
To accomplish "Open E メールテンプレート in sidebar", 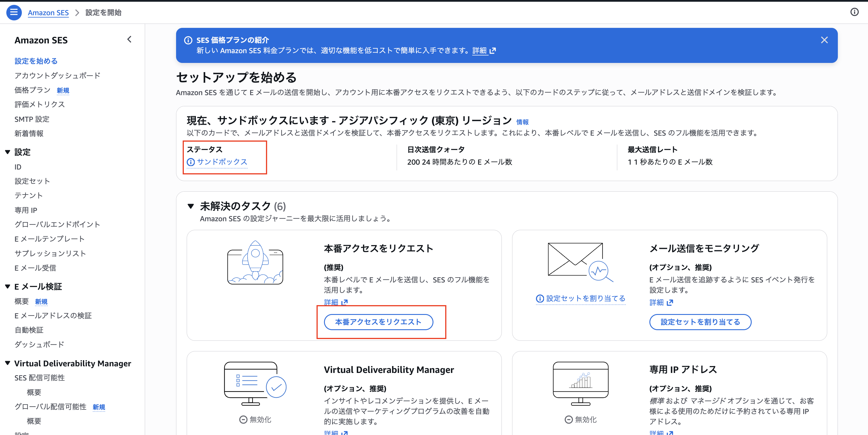I will coord(49,239).
